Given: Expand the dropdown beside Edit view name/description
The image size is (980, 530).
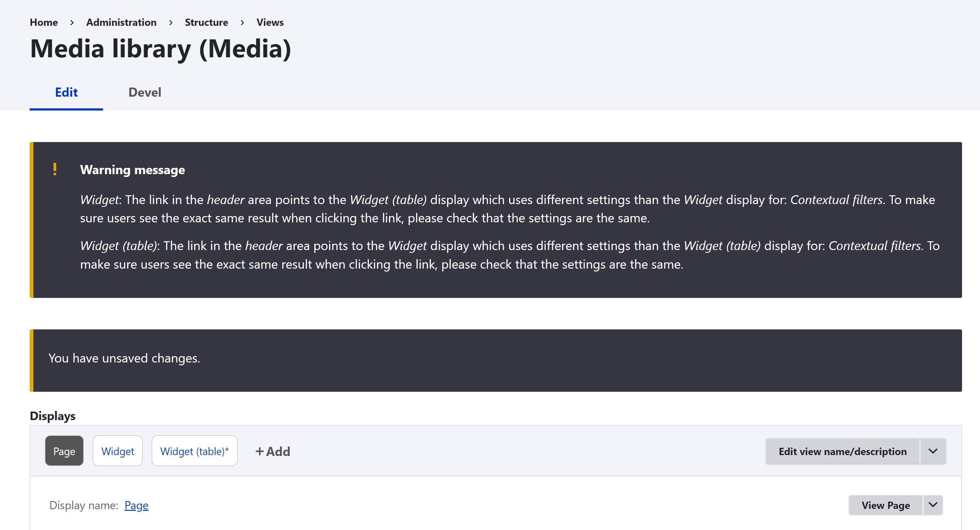Looking at the screenshot, I should click(933, 451).
